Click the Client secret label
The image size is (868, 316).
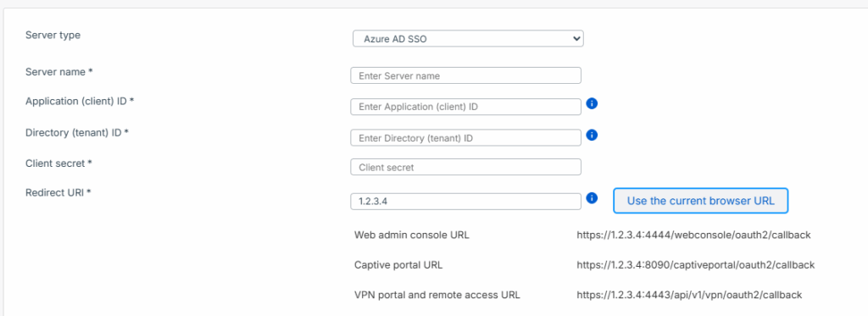click(58, 164)
